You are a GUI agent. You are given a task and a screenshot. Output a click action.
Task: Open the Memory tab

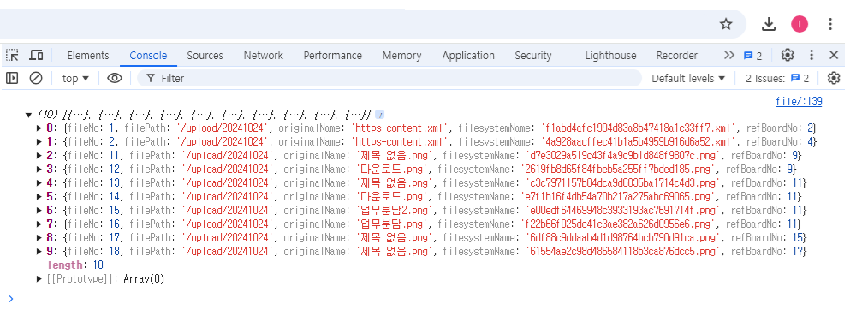(401, 56)
